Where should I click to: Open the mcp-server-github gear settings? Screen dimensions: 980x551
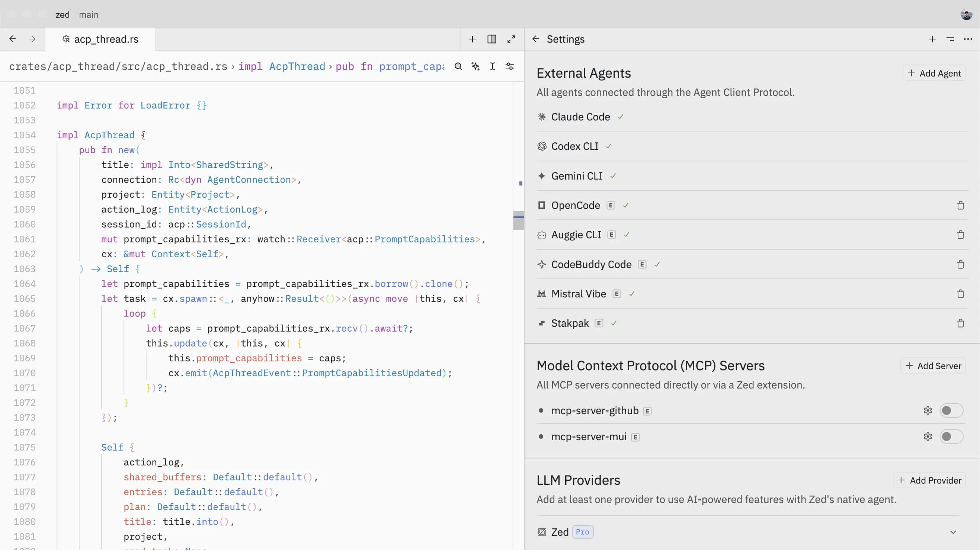(x=928, y=411)
